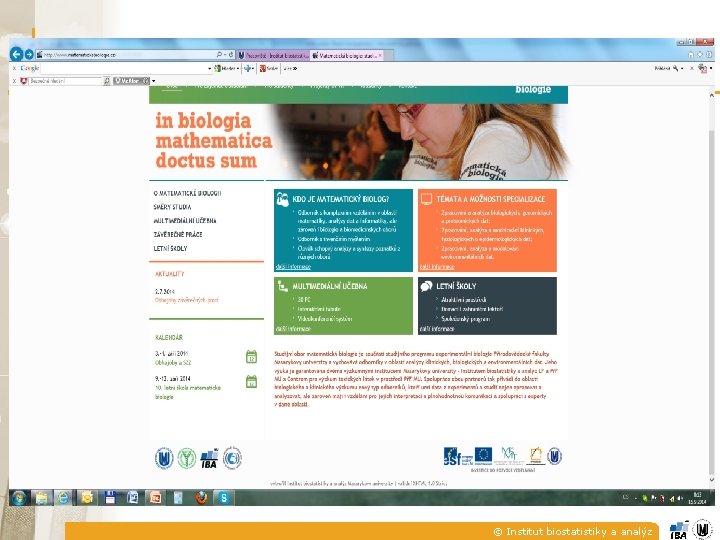Click the Internet Explorer taskbar icon
This screenshot has height=540, width=720.
[63, 498]
